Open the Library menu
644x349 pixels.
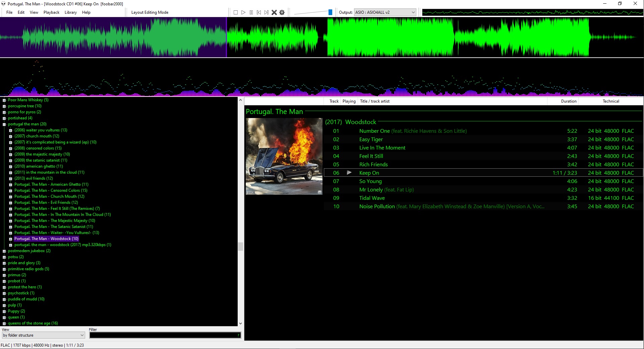pos(70,12)
